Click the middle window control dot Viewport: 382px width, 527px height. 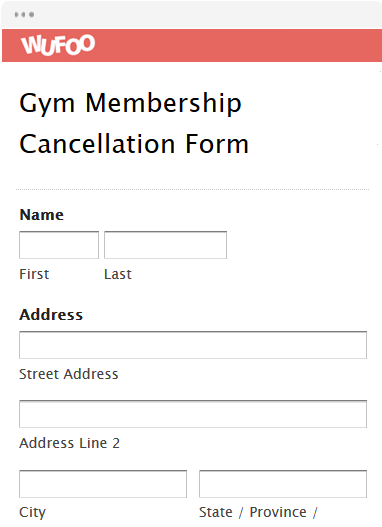pos(24,14)
